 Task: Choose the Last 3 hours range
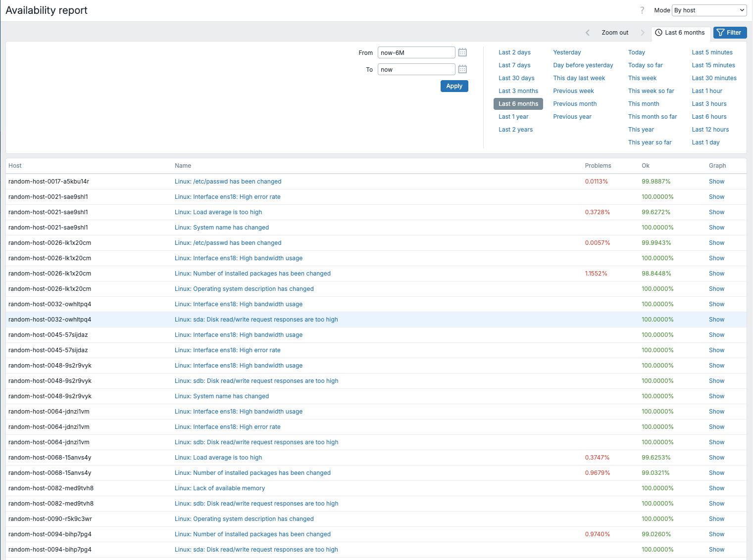[709, 104]
